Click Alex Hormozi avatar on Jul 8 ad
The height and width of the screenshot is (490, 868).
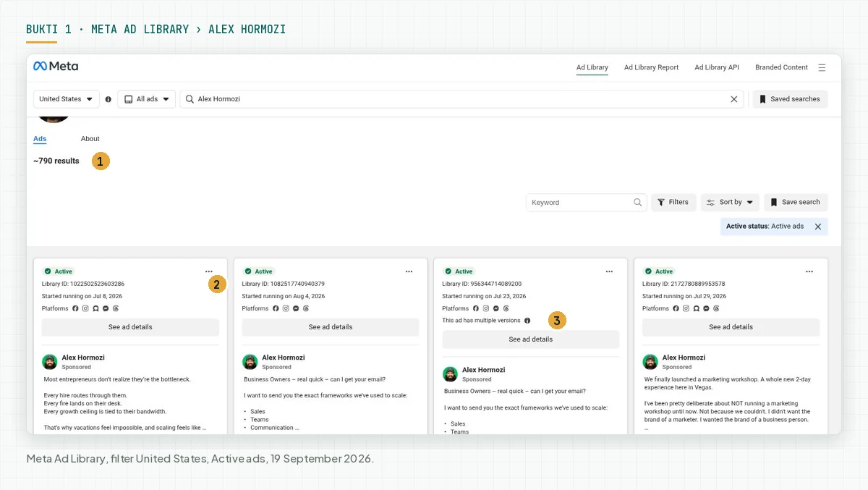(x=50, y=362)
